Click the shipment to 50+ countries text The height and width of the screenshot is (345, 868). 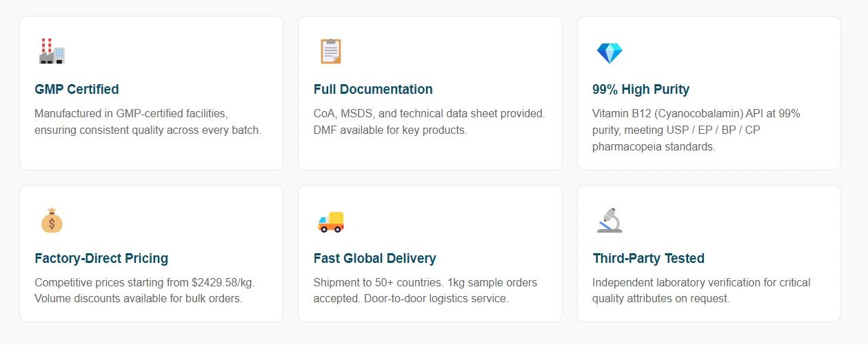point(425,290)
